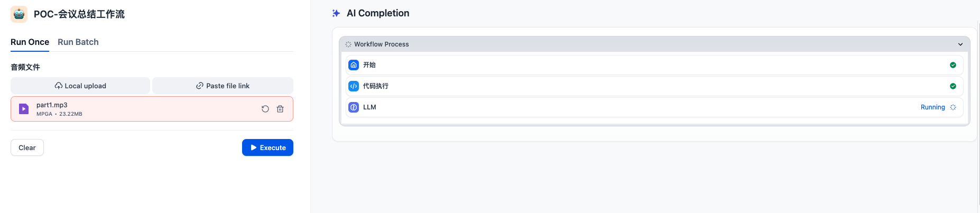This screenshot has width=980, height=213.
Task: Click the robot app avatar icon
Action: (19, 14)
